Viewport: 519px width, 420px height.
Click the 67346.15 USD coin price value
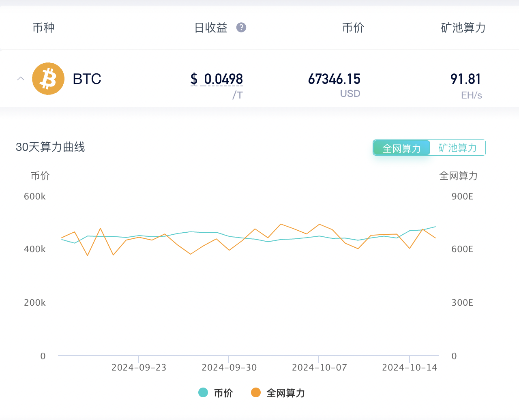(334, 79)
